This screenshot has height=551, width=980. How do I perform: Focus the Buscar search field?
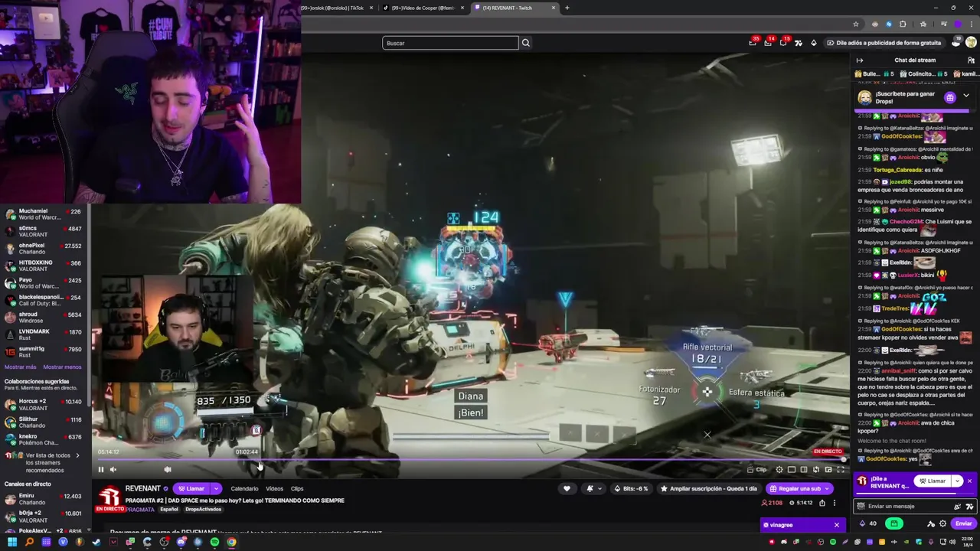click(450, 43)
